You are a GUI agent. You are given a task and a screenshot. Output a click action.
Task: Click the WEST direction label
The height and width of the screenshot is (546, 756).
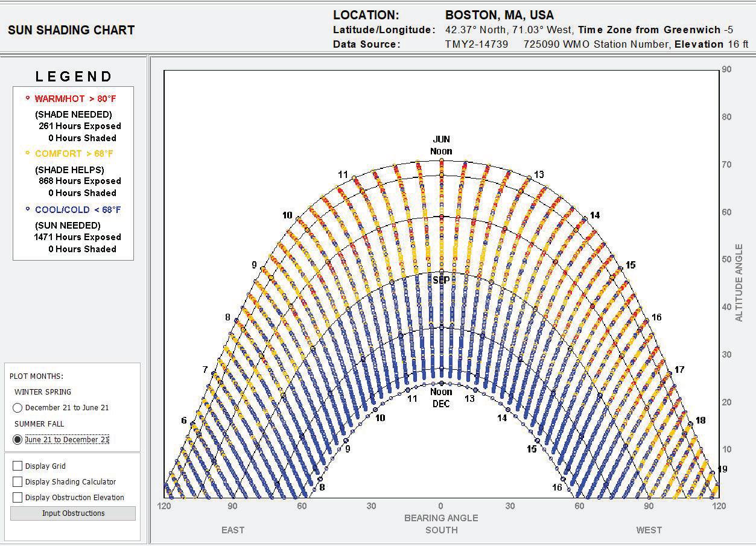(x=649, y=530)
